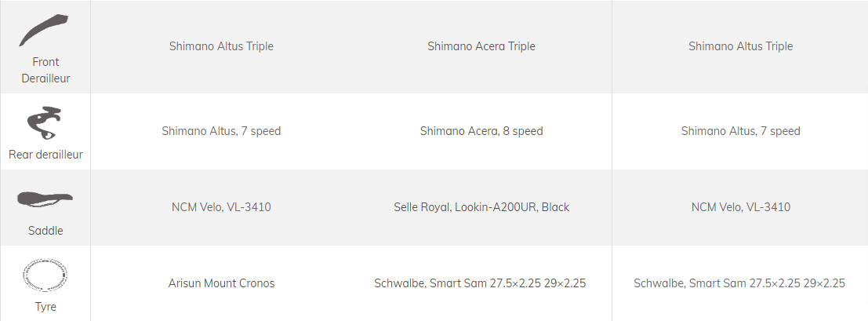Click last column Shimano Altus, 7 speed
The width and height of the screenshot is (868, 321).
pyautogui.click(x=741, y=131)
